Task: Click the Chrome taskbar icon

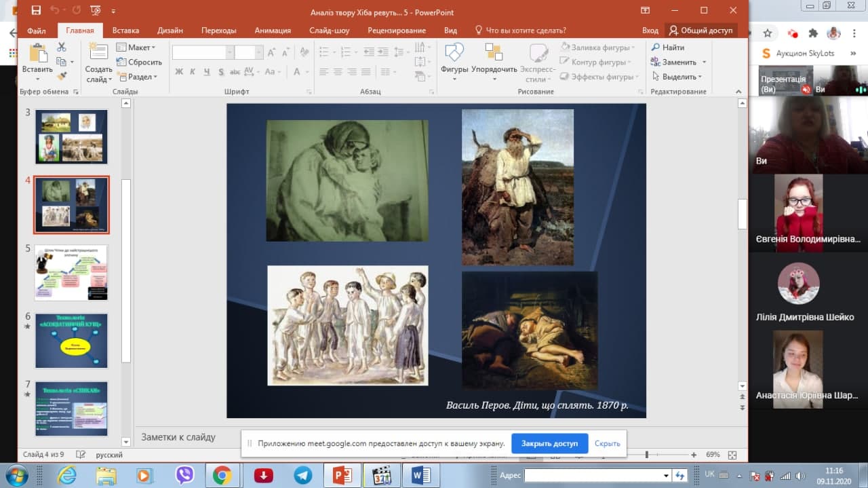Action: click(x=222, y=475)
